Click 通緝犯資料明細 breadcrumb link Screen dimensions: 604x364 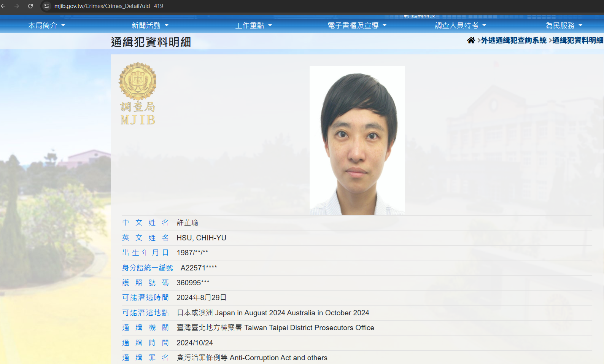tap(577, 40)
